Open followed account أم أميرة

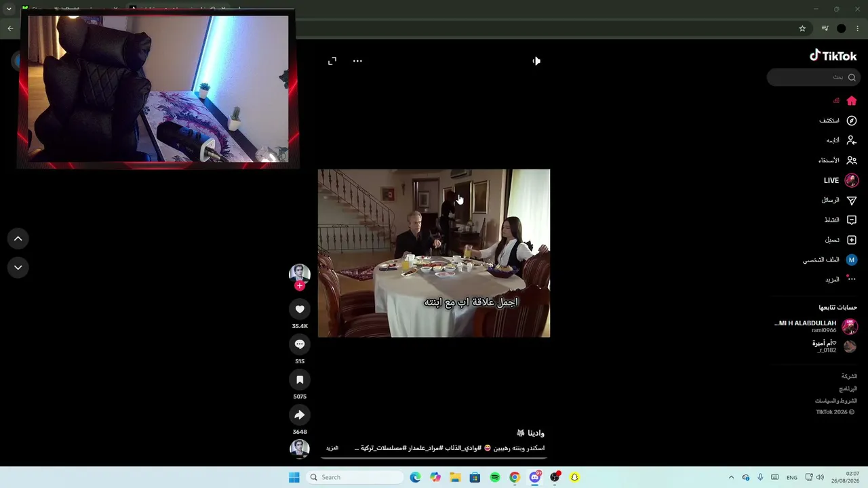(834, 346)
